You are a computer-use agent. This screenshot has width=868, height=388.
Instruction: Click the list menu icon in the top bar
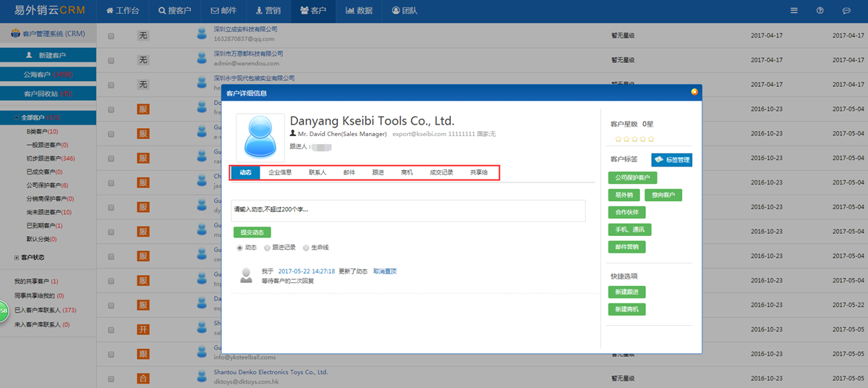(x=794, y=11)
